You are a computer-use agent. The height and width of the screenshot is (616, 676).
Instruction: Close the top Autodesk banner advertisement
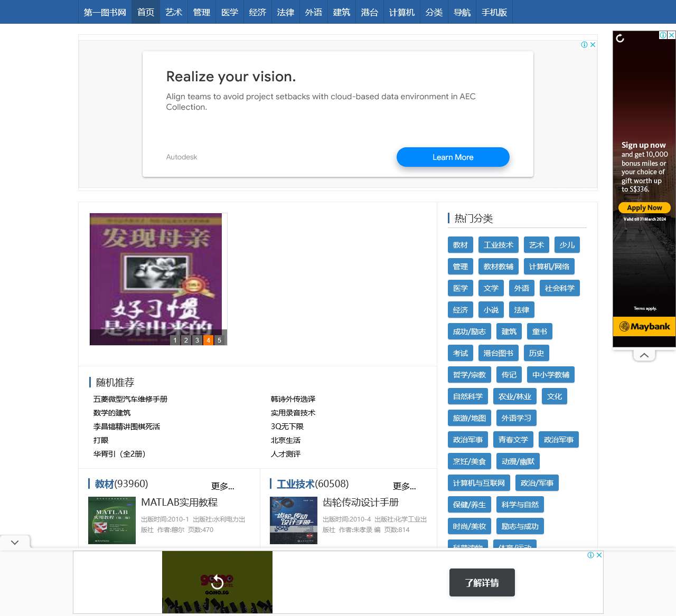pyautogui.click(x=593, y=45)
